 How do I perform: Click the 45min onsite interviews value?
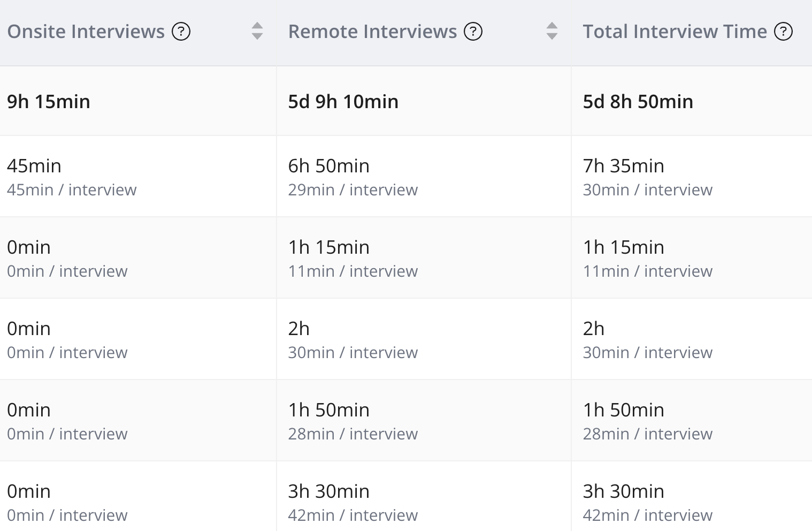coord(34,166)
